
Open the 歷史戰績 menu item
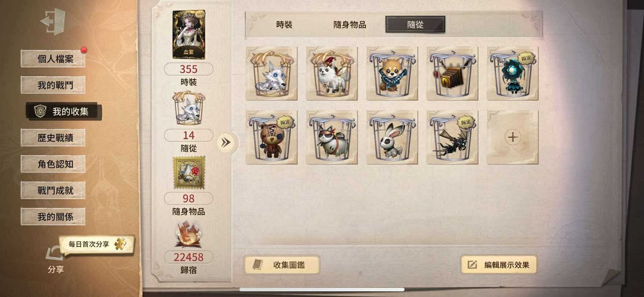(x=53, y=138)
